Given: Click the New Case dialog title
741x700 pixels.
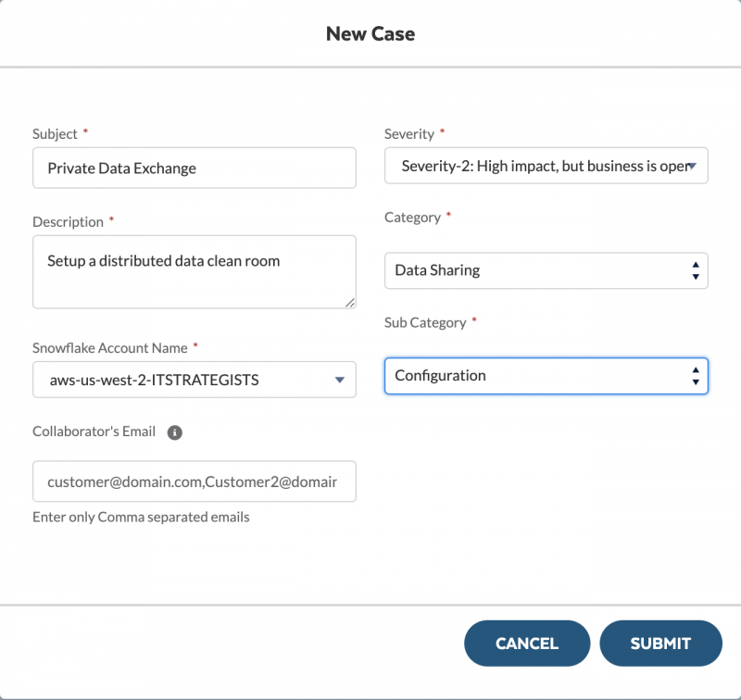Looking at the screenshot, I should [x=370, y=33].
